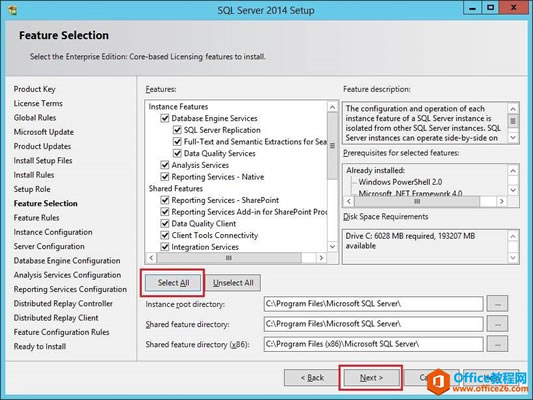The height and width of the screenshot is (400, 533).
Task: Browse for Shared feature directory (x86)
Action: tap(497, 344)
